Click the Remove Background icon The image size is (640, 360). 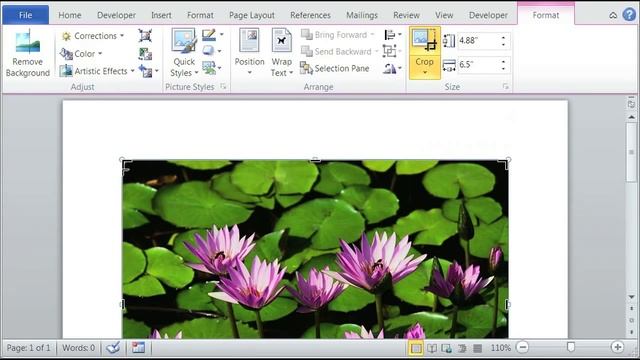click(27, 42)
